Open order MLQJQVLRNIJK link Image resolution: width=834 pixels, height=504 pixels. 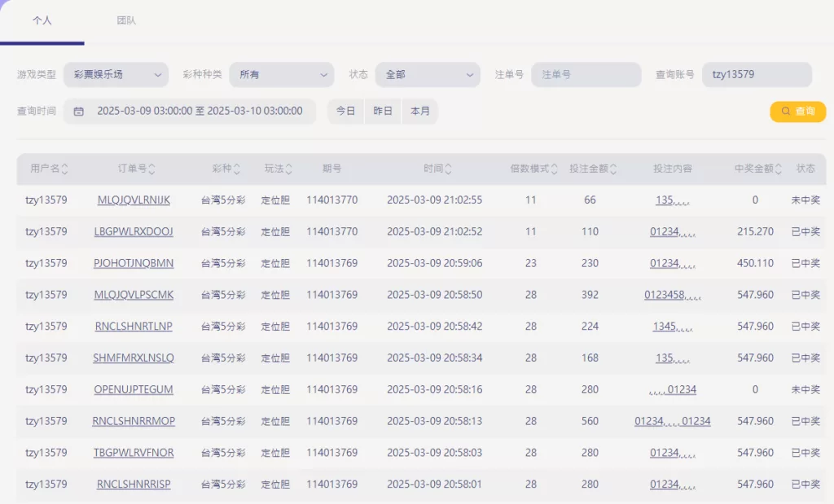click(x=134, y=200)
